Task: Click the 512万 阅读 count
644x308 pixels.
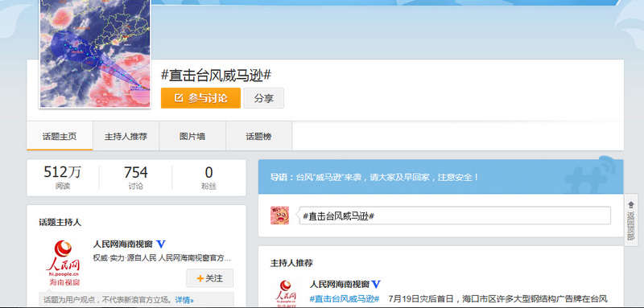Action: point(63,178)
